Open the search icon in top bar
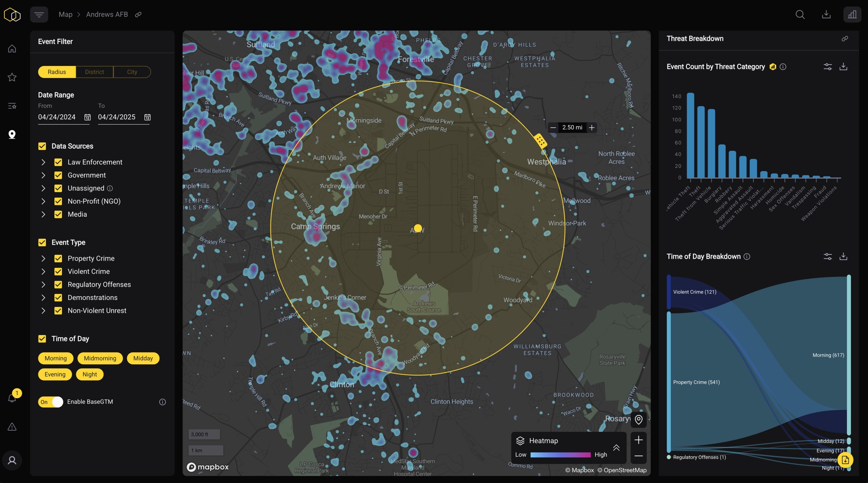868x483 pixels. (800, 14)
